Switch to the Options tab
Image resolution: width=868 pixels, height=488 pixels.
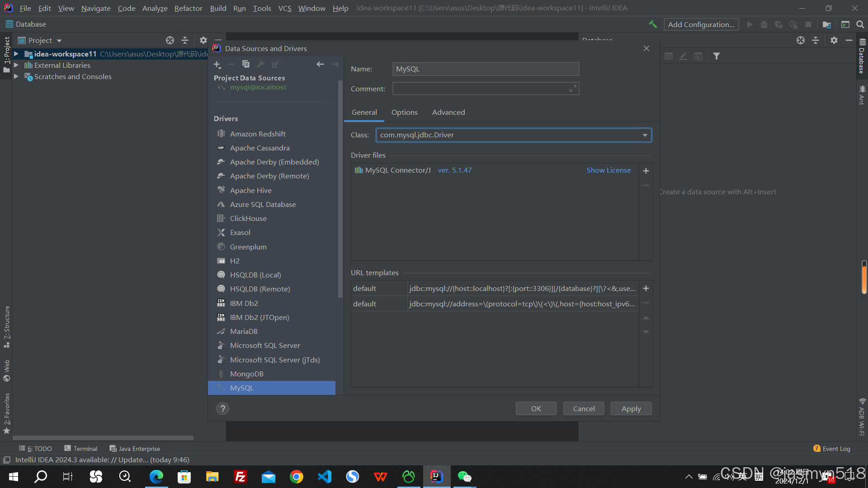(404, 112)
